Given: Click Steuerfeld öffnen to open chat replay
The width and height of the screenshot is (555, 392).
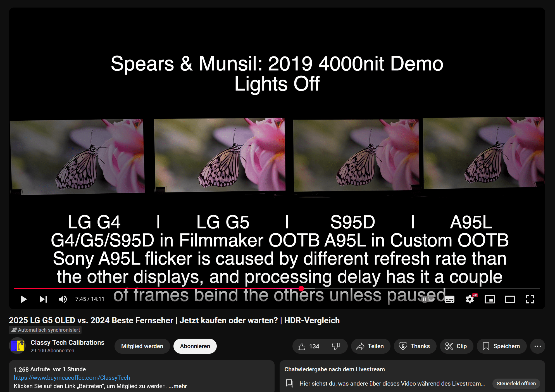Looking at the screenshot, I should 516,384.
